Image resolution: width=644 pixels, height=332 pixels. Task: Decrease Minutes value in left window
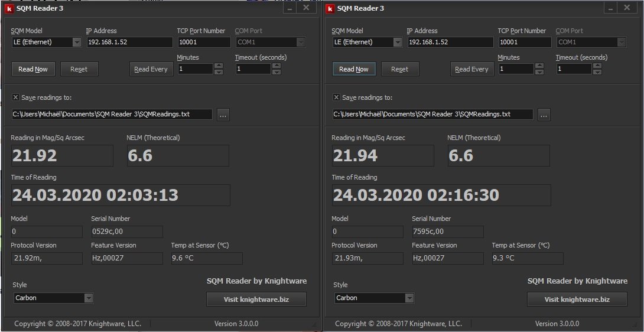[x=219, y=72]
